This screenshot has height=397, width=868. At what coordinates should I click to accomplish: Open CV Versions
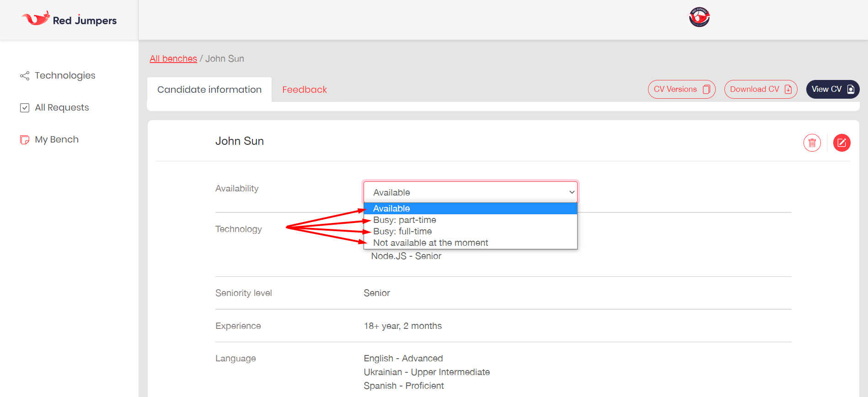(x=681, y=89)
